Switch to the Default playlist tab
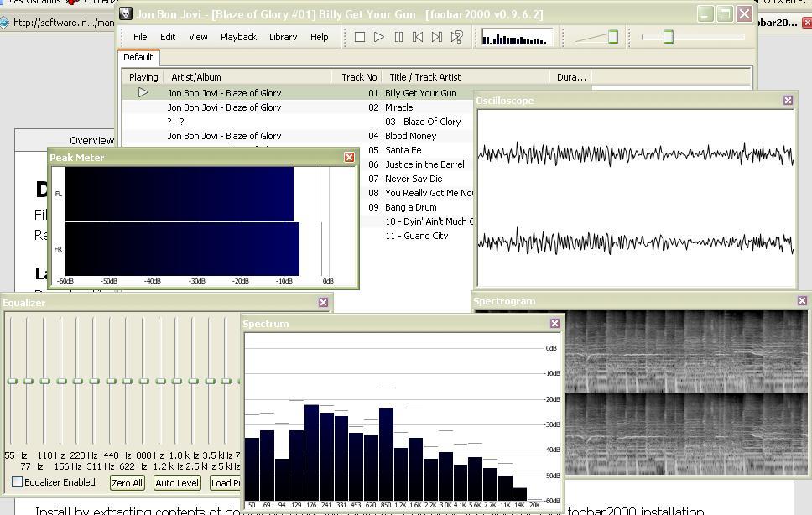Screen dimensions: 812x515 (138, 57)
